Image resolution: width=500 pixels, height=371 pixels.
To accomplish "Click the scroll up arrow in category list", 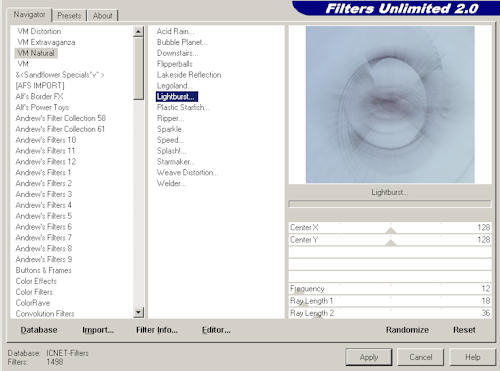I will pyautogui.click(x=138, y=32).
